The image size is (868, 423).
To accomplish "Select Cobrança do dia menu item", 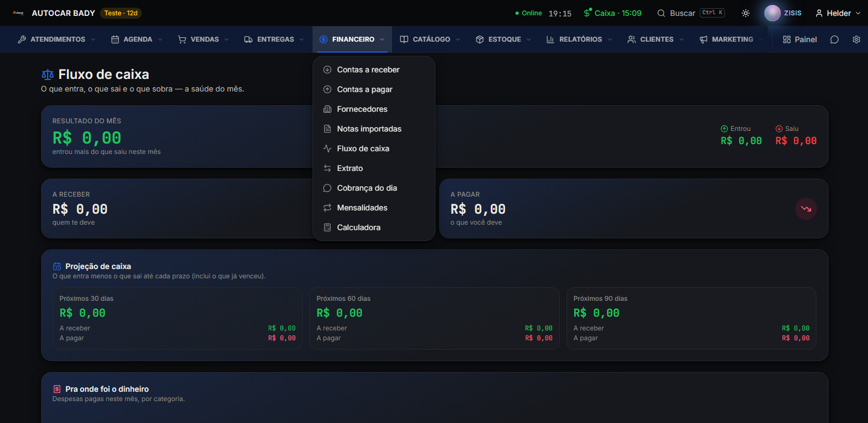I will [x=374, y=188].
